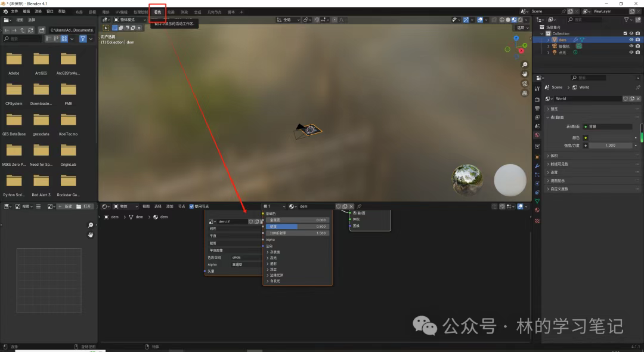
Task: Hide the dem object with eye icon
Action: 631,40
